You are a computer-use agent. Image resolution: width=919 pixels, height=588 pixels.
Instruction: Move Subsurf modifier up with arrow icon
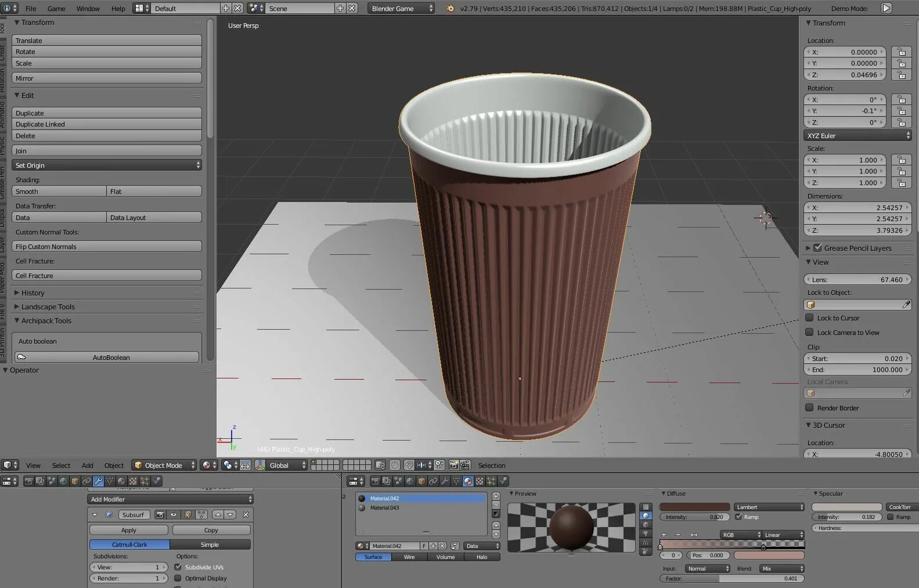(218, 515)
